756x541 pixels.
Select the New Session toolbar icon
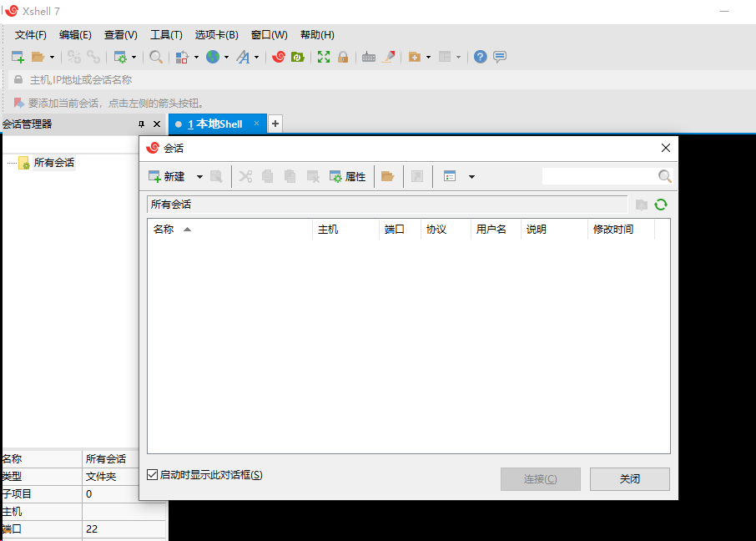click(x=17, y=57)
